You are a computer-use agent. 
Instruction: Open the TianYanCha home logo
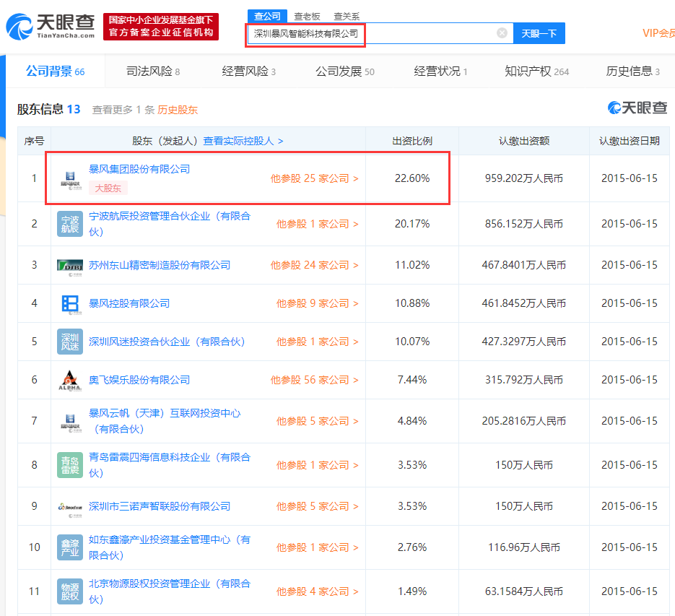tap(51, 26)
